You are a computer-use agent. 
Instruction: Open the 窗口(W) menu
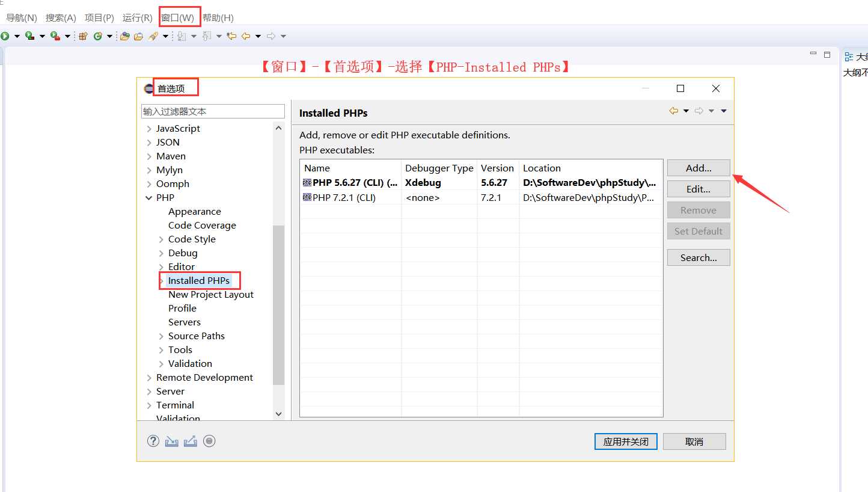coord(177,17)
